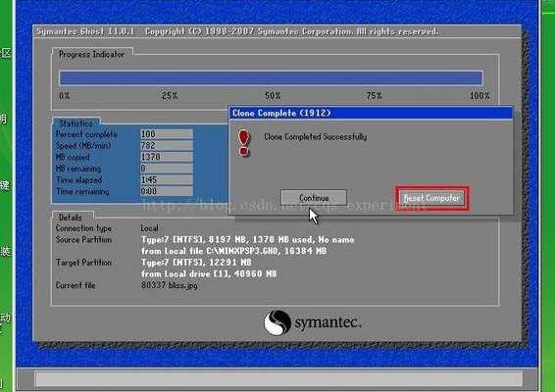Click the Current file label
Image resolution: width=555 pixels, height=392 pixels.
[76, 285]
